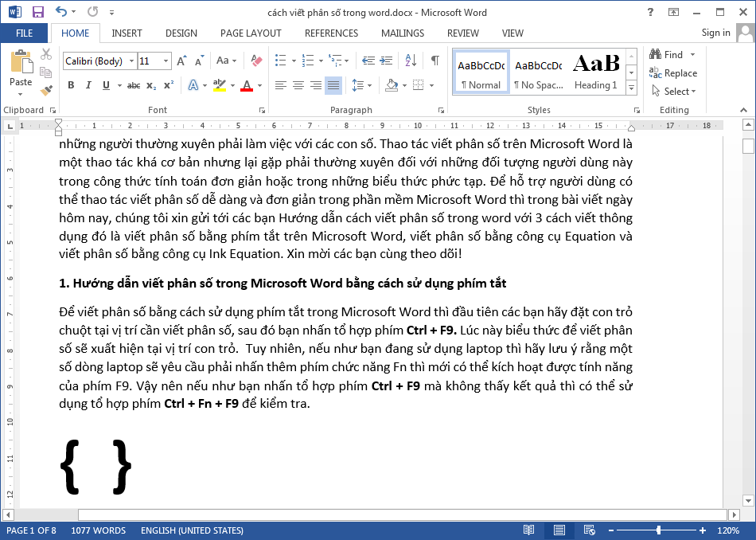Screen dimensions: 756x540
Task: Switch to the MAILINGS tab
Action: pos(403,33)
